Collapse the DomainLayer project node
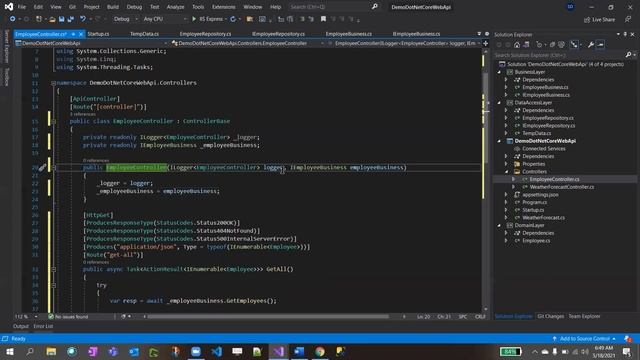This screenshot has height=360, width=640. point(499,225)
